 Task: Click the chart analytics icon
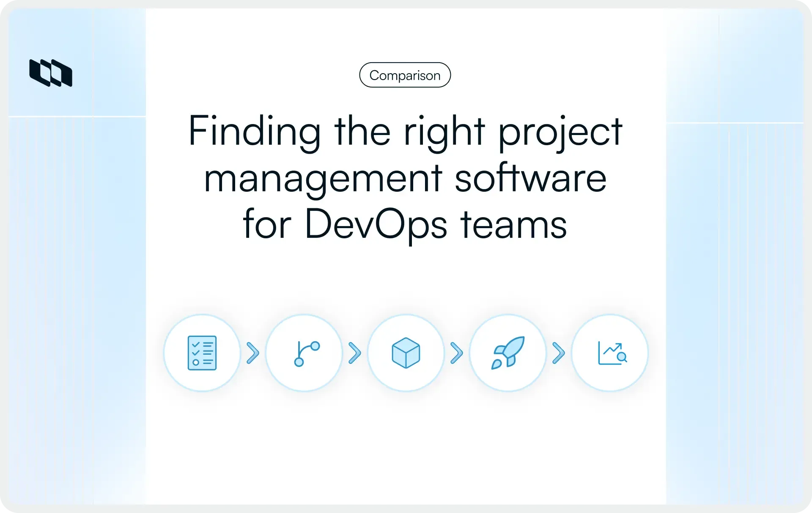[612, 353]
